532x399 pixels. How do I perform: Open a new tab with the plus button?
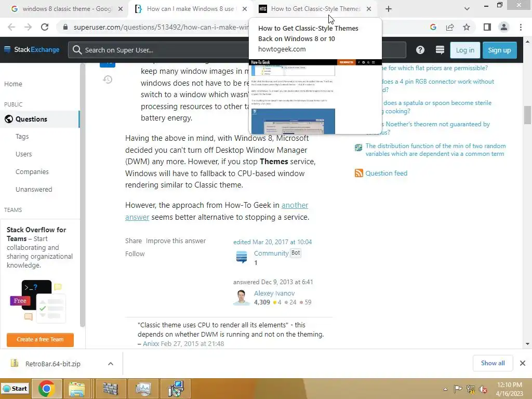click(389, 9)
